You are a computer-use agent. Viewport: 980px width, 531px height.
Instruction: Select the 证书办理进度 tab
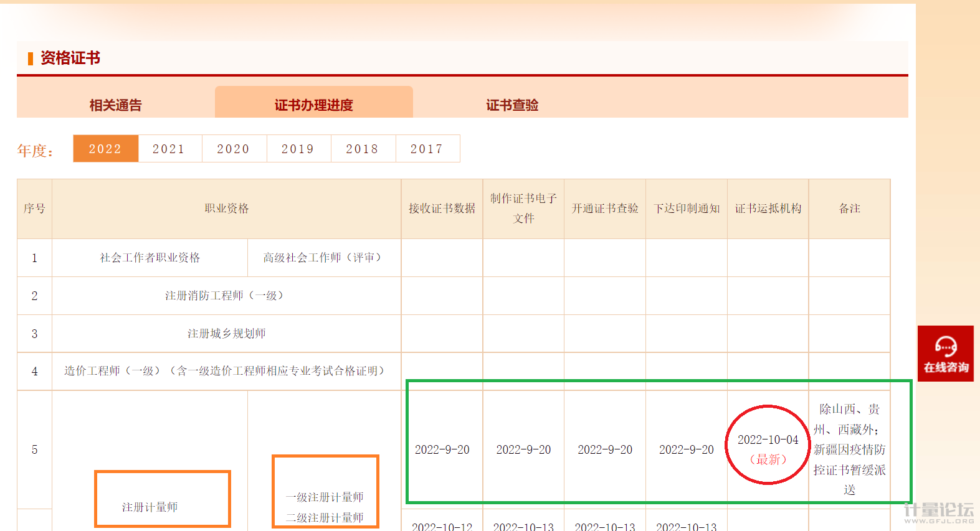[x=313, y=105]
